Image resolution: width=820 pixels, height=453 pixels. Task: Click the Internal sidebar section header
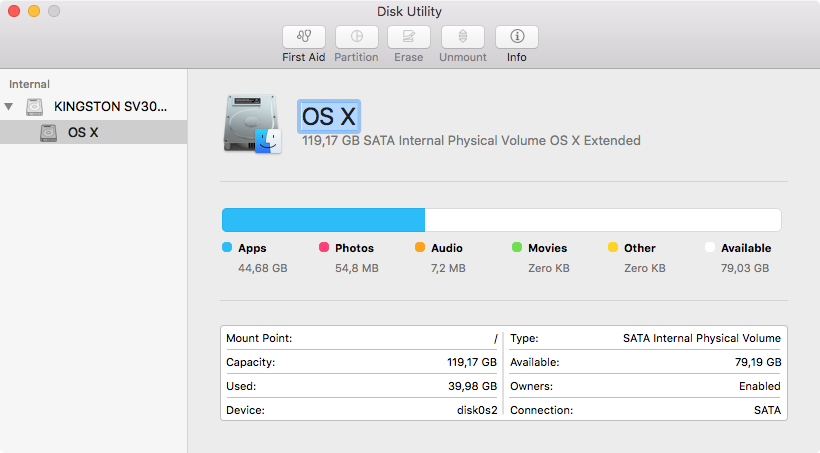coord(29,84)
